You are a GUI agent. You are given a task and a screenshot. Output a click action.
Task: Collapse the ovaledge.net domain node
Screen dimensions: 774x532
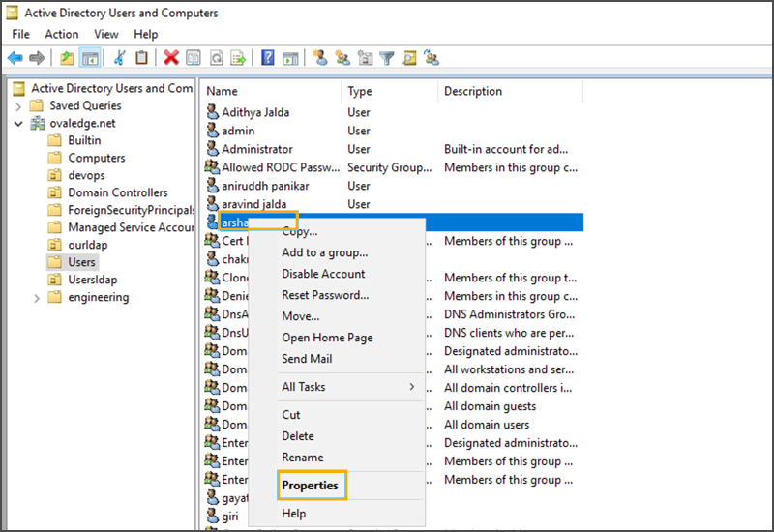18,123
